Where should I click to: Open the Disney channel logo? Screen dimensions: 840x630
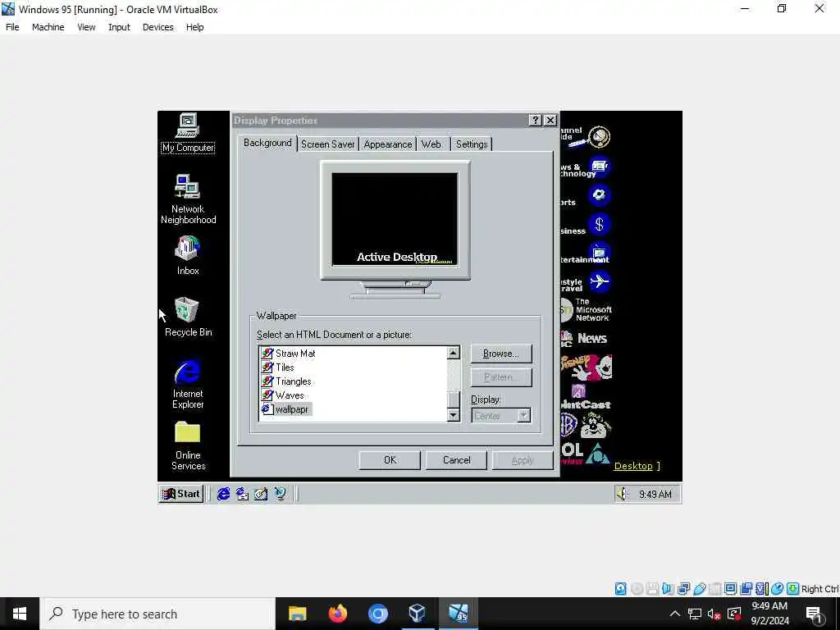point(586,367)
